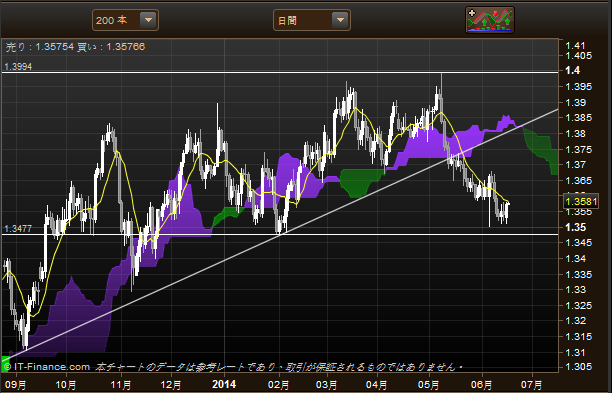The image size is (612, 393).
Task: Click the 1.305 price axis label
Action: tap(578, 367)
